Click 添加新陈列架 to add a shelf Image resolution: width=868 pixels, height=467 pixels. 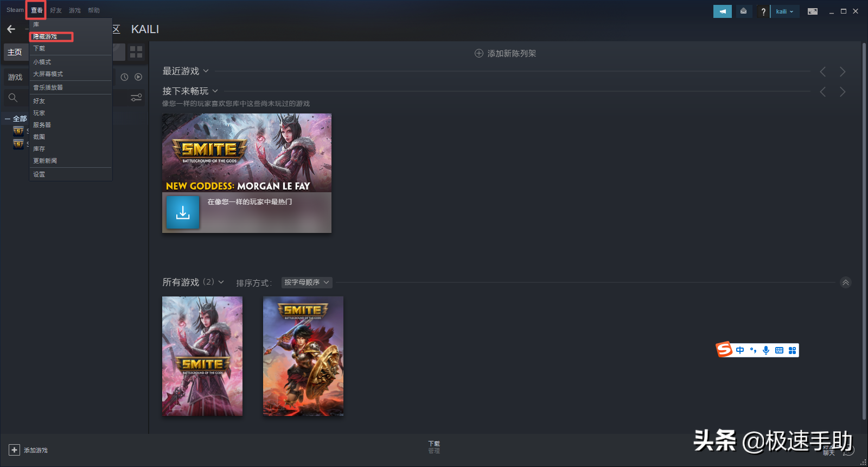[x=505, y=53]
